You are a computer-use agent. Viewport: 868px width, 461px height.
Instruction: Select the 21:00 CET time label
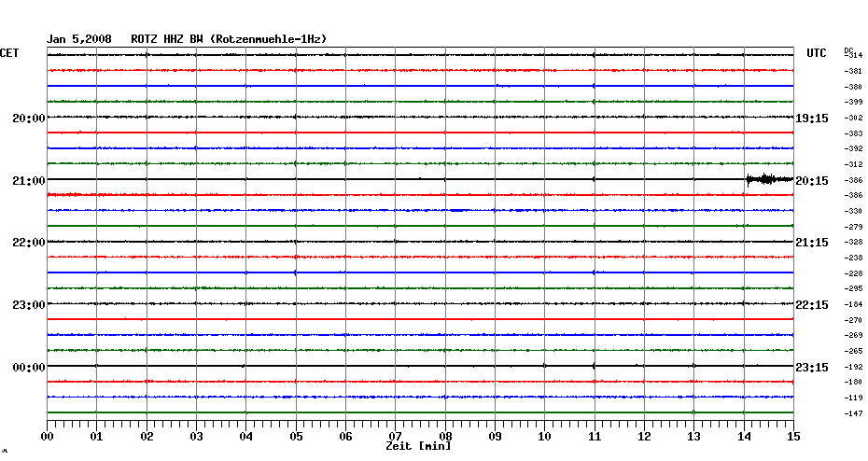[29, 181]
